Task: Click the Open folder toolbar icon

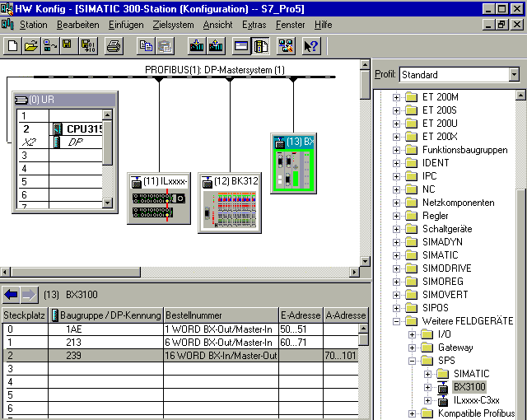Action: coord(31,46)
